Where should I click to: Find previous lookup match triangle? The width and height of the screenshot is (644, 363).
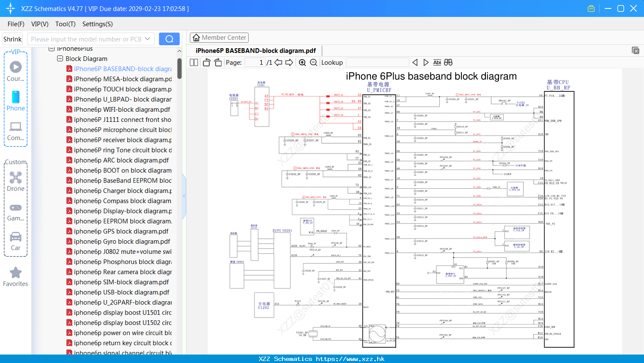[415, 62]
